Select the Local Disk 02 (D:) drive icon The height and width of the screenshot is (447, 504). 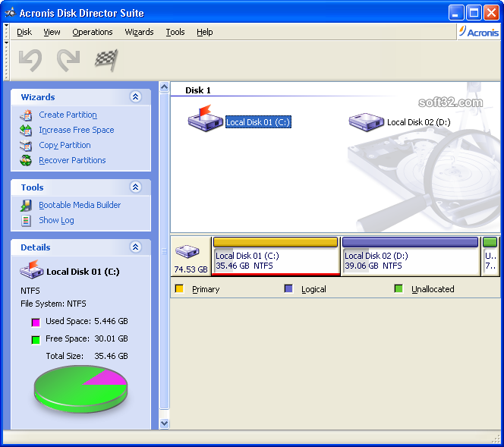(367, 121)
